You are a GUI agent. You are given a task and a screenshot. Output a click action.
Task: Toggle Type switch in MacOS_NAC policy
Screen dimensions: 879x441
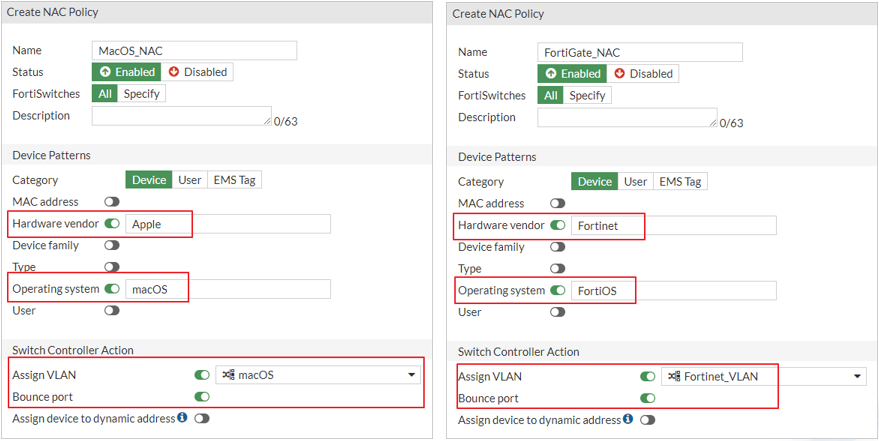point(112,267)
